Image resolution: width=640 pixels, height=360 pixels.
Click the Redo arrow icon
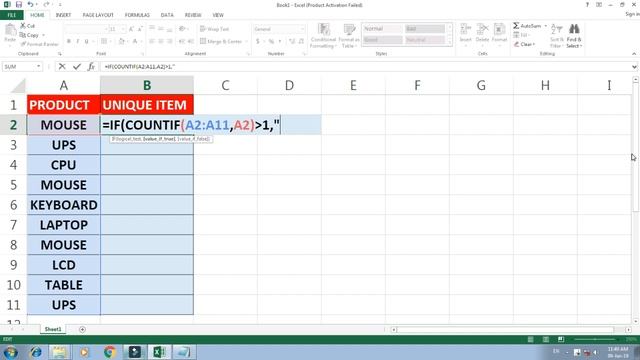[x=46, y=4]
